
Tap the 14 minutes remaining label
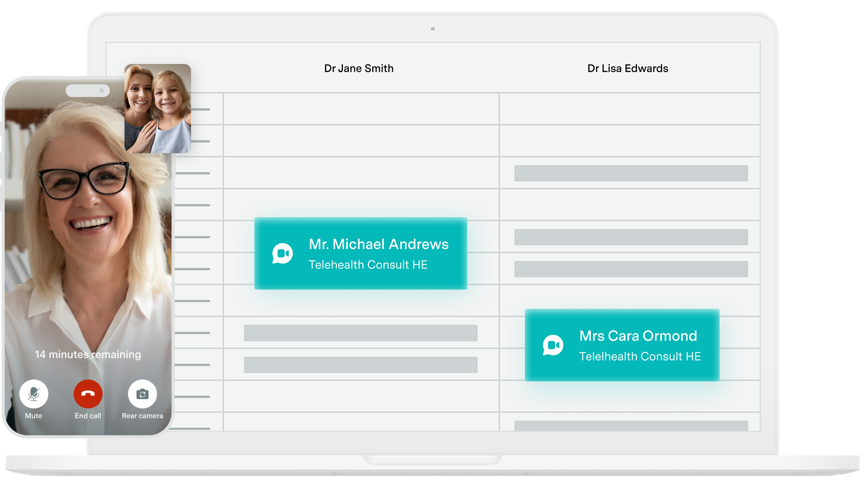click(88, 354)
